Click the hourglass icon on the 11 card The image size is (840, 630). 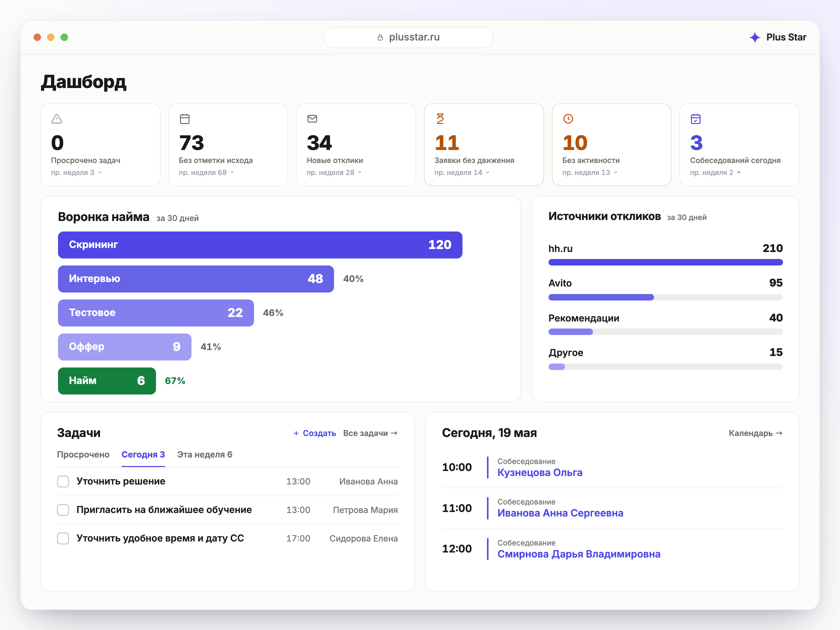tap(440, 119)
